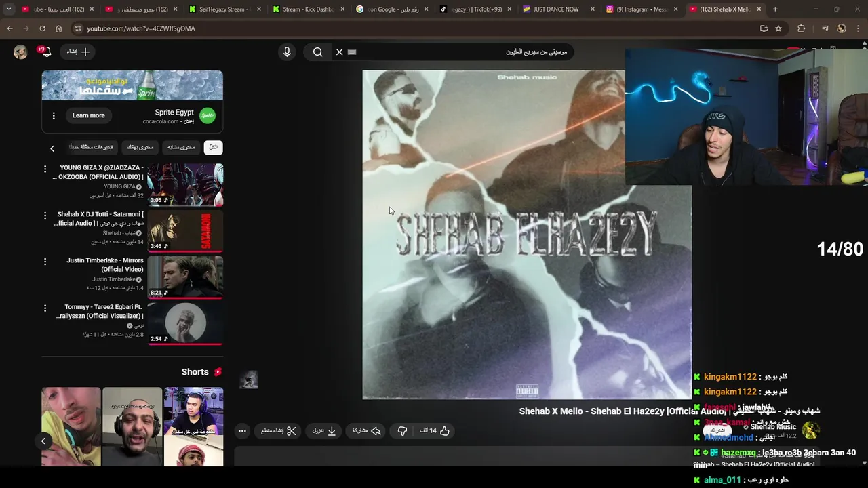Screen dimensions: 868x488
Task: Click the browser home icon
Action: click(58, 28)
